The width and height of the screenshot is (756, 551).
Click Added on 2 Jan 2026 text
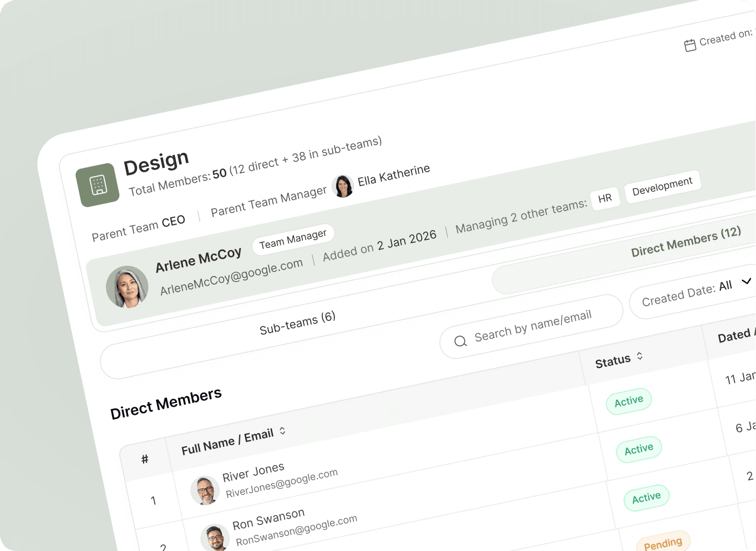pyautogui.click(x=380, y=245)
